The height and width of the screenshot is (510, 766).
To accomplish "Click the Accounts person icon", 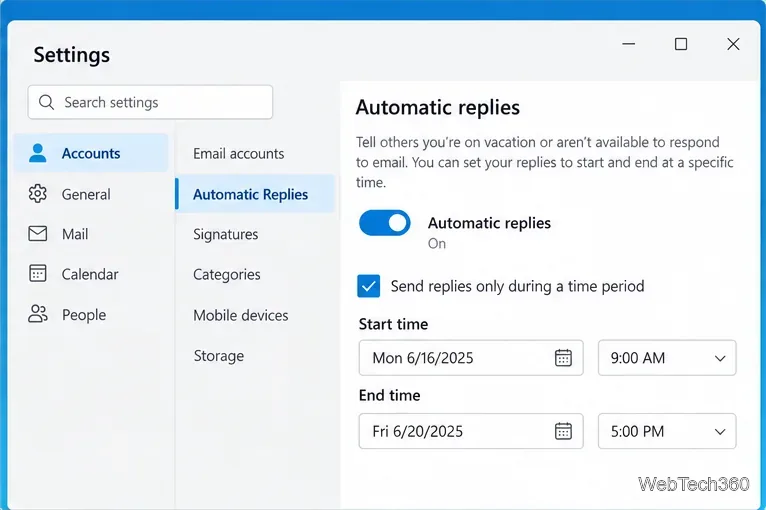I will [38, 153].
